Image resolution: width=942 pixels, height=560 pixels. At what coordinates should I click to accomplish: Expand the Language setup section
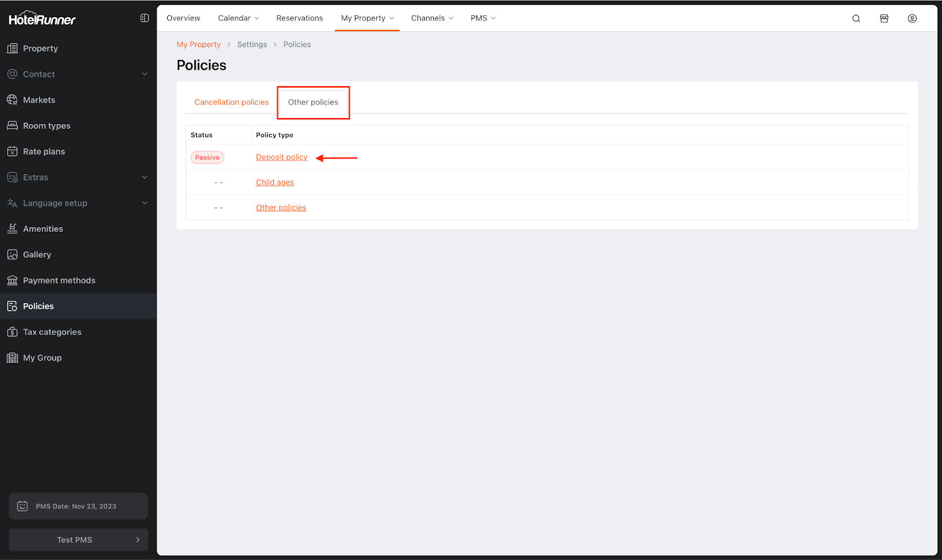[x=144, y=203]
